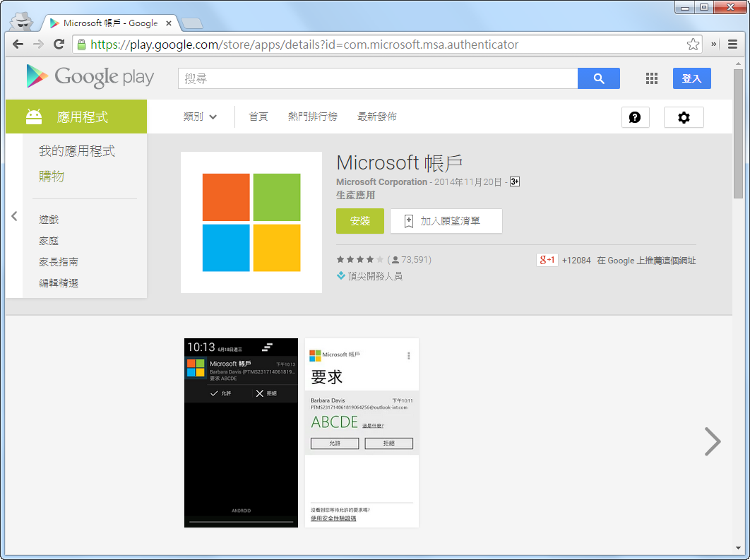Image resolution: width=750 pixels, height=560 pixels.
Task: Open 家庭 family category
Action: (x=49, y=241)
